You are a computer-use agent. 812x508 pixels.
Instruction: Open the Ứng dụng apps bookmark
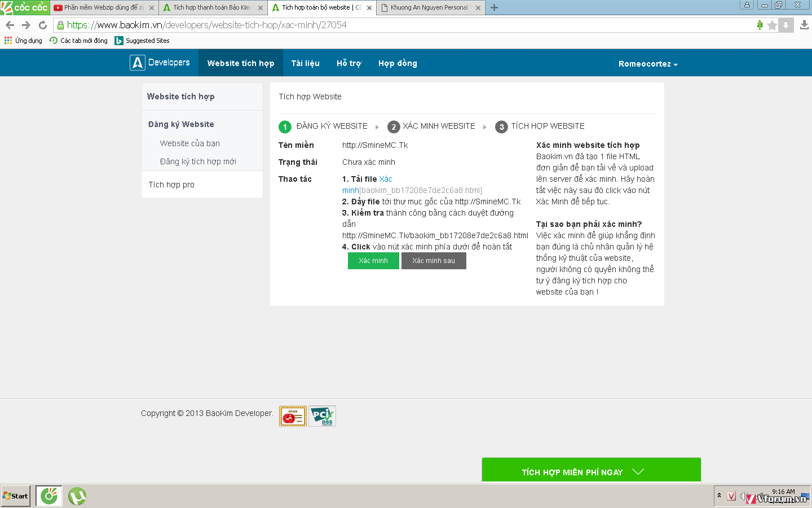pyautogui.click(x=23, y=41)
